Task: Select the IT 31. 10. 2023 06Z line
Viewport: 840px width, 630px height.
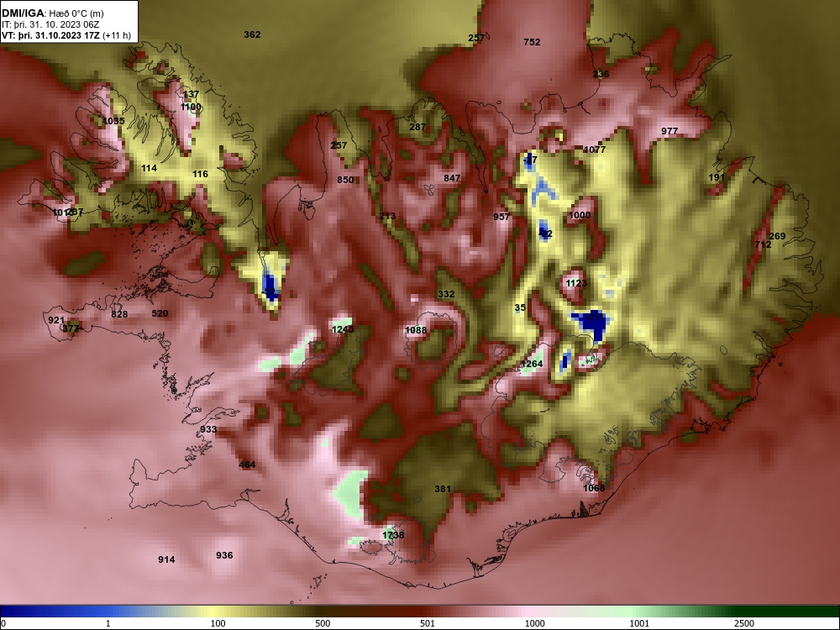Action: click(50, 24)
